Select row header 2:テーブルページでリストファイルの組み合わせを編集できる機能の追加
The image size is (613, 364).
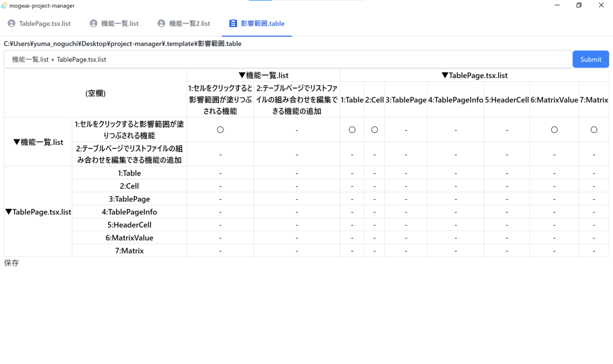[x=129, y=154]
